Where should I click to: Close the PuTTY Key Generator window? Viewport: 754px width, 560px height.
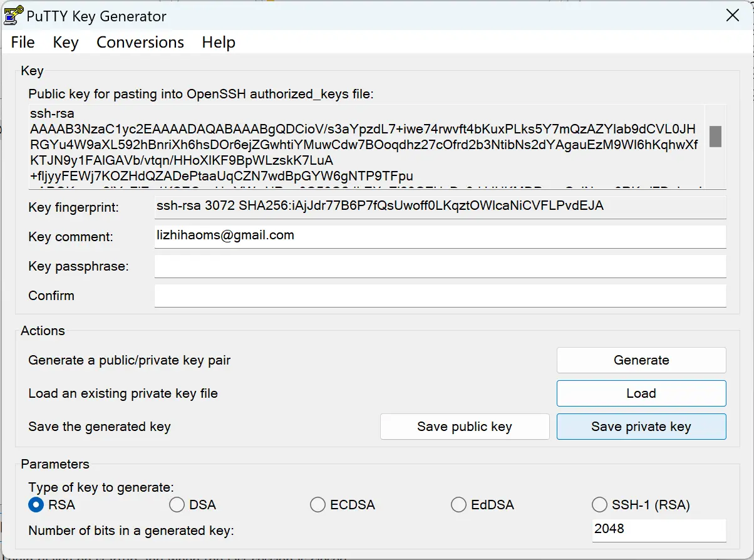point(732,16)
